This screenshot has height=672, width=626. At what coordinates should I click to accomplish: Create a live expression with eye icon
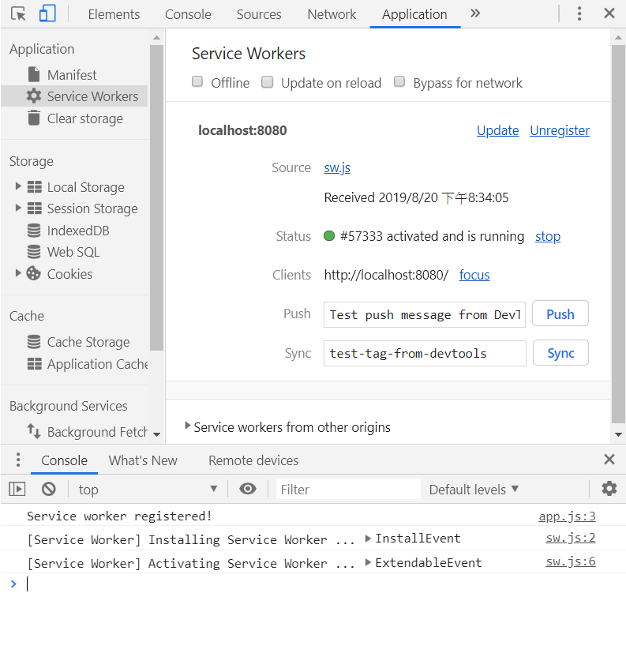pos(248,489)
